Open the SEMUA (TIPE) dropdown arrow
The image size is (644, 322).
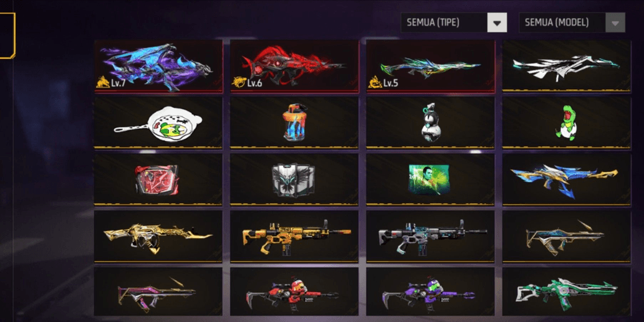pos(497,22)
